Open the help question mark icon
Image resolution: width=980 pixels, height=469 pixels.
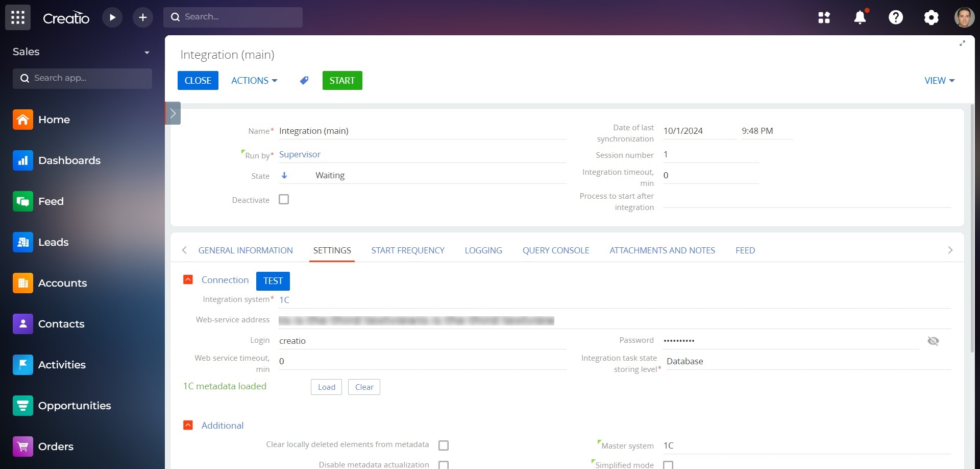point(896,17)
